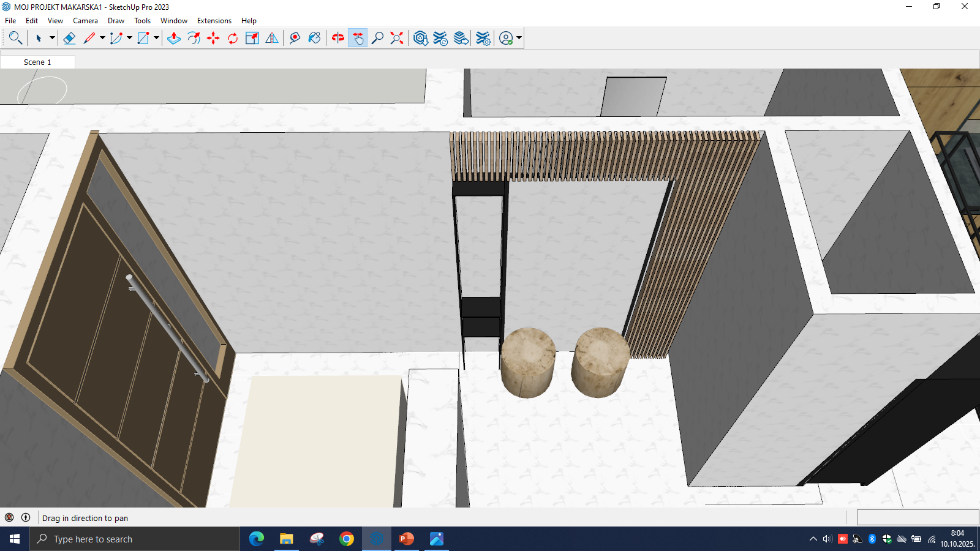Open the Camera menu

pos(85,21)
